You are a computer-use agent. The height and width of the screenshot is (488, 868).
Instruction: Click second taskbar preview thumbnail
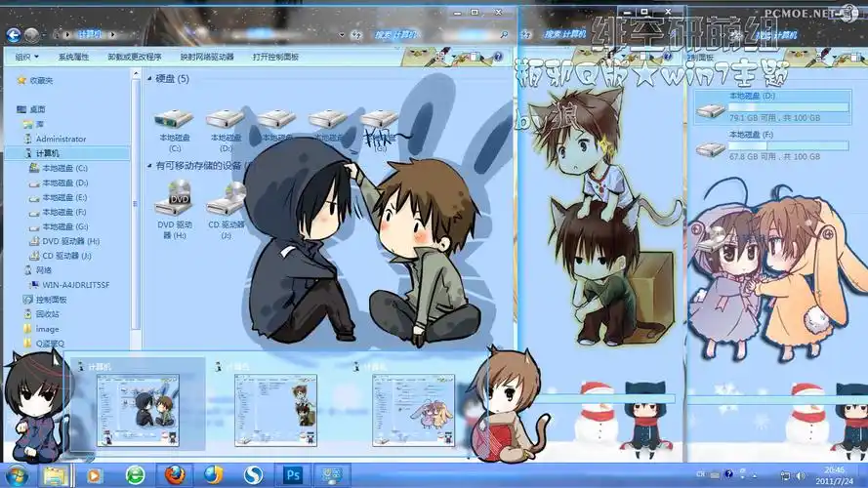click(x=275, y=410)
